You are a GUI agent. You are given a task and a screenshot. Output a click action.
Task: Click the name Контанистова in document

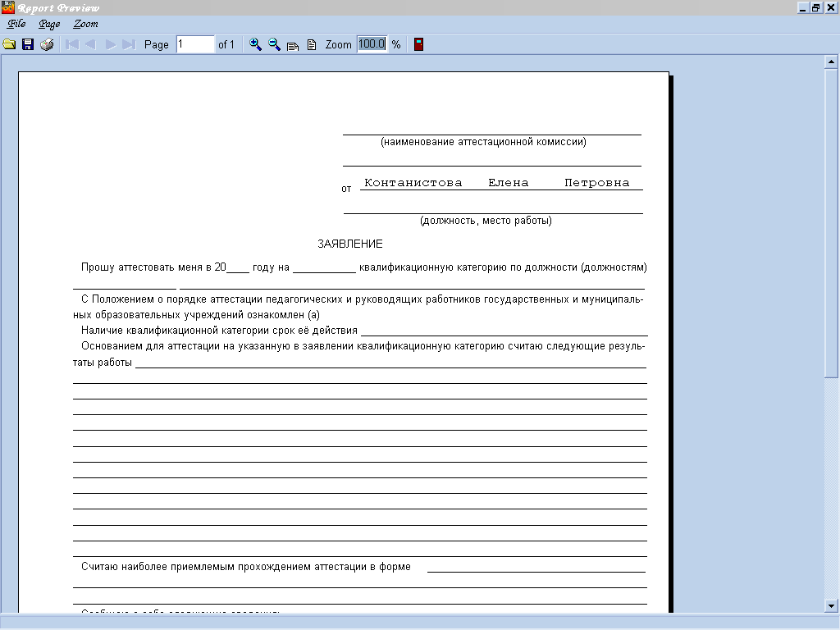coord(413,183)
